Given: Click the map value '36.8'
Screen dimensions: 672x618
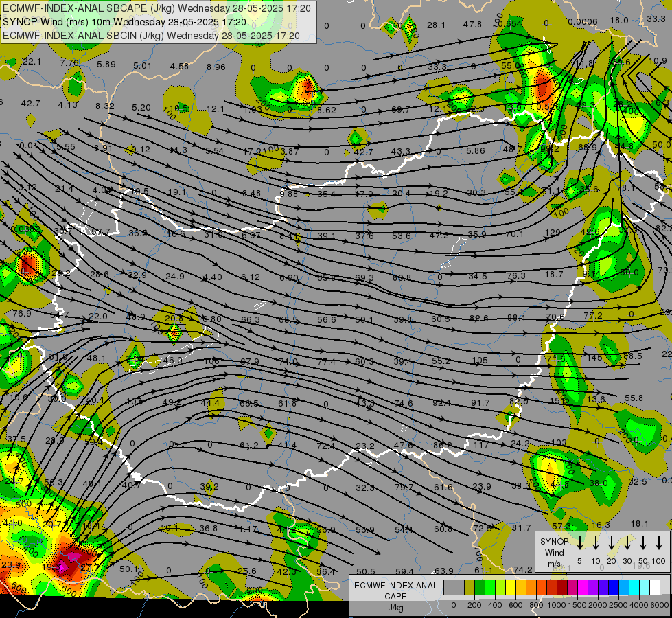Looking at the screenshot, I should [x=208, y=528].
